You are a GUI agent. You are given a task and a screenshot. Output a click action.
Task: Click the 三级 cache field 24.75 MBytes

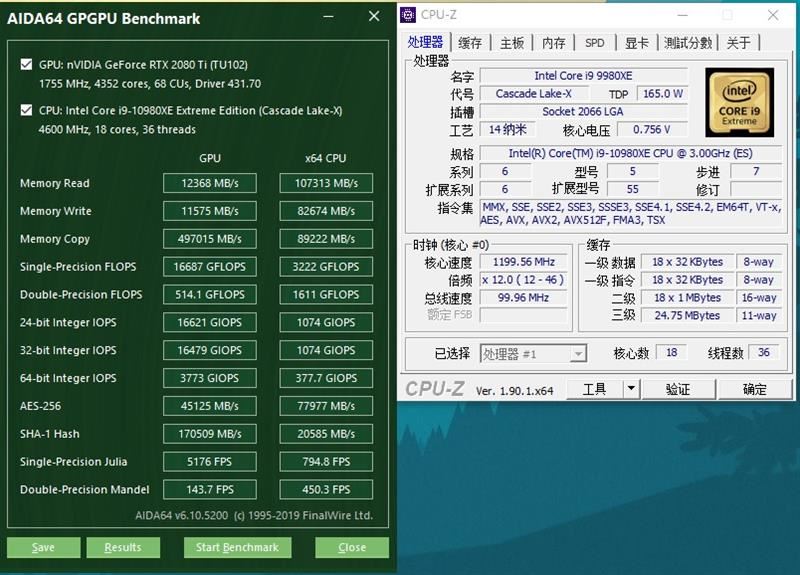pos(687,316)
